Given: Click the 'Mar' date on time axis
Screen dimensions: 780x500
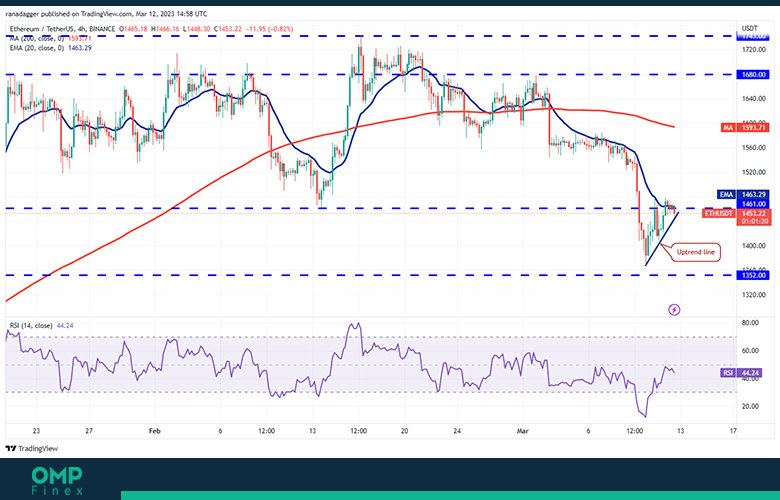Looking at the screenshot, I should click(522, 431).
